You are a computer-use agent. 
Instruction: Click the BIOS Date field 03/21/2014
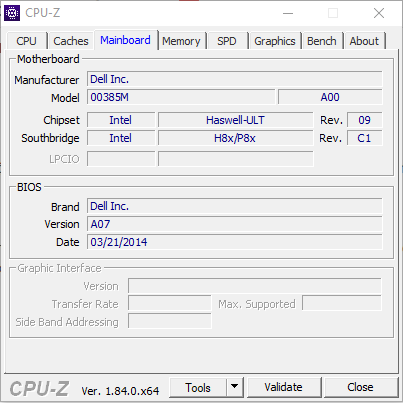tap(235, 242)
